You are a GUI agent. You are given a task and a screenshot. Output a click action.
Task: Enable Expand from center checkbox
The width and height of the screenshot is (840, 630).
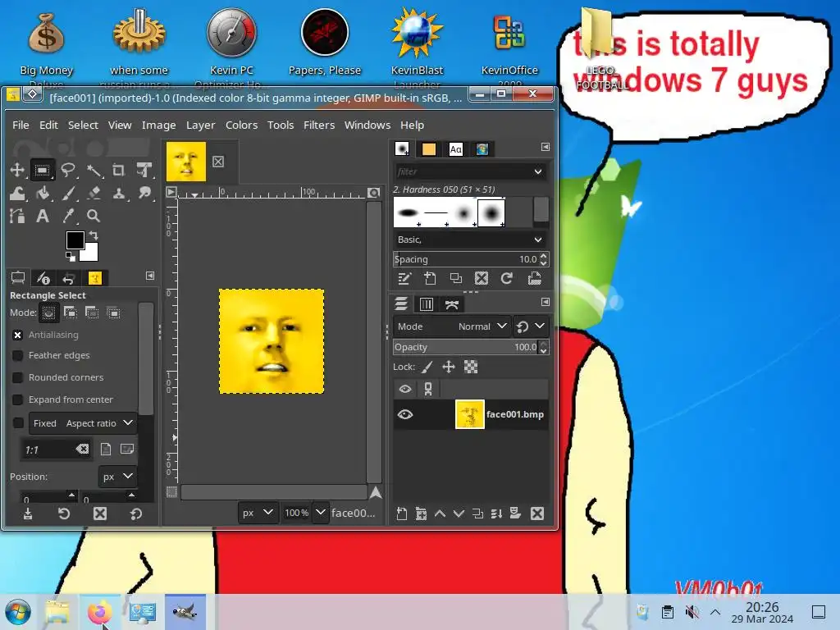click(x=18, y=399)
